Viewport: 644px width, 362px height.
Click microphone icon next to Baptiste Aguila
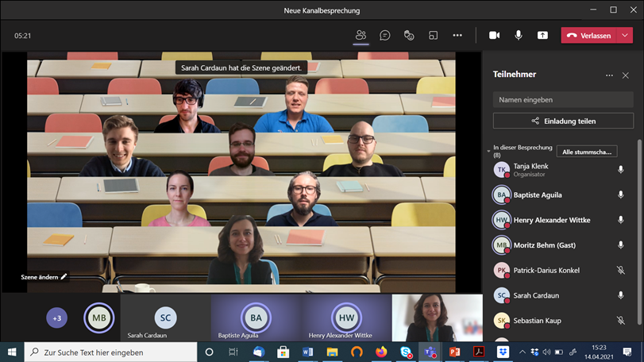click(621, 194)
